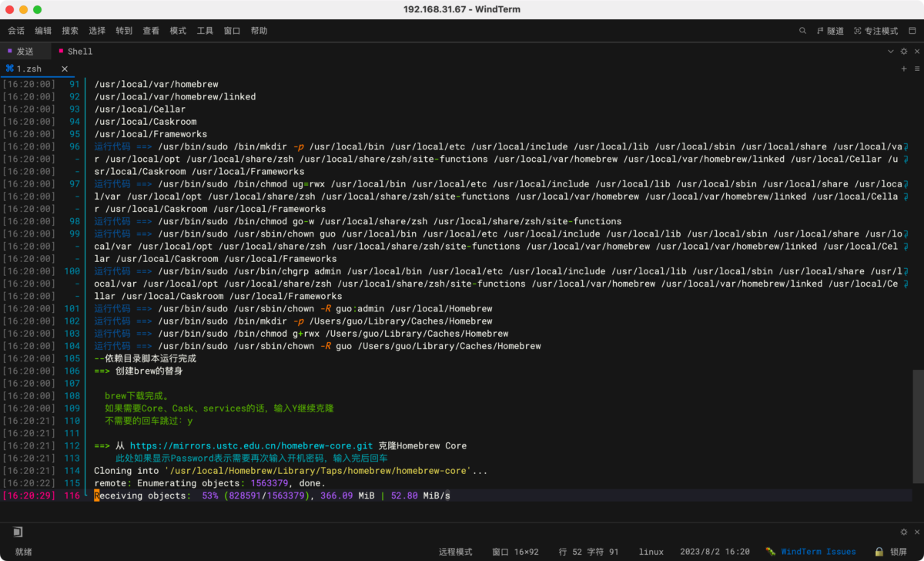Viewport: 924px width, 561px height.
Task: Click the linux status bar entry
Action: click(651, 552)
